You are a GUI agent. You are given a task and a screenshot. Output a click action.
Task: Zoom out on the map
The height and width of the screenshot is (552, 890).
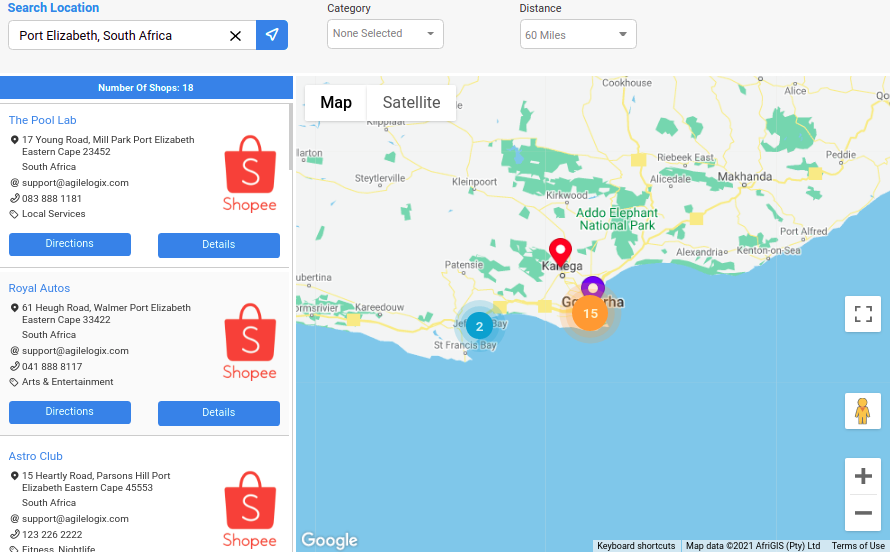863,513
